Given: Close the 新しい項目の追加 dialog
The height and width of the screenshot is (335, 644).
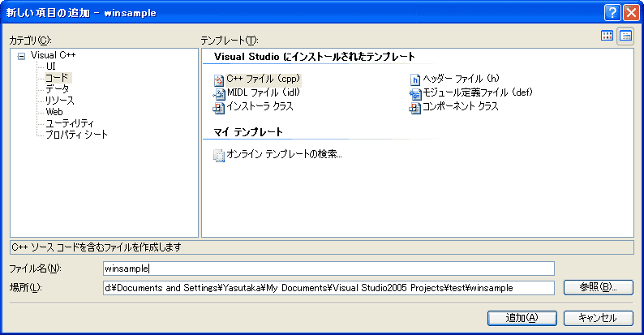Looking at the screenshot, I should [x=631, y=13].
